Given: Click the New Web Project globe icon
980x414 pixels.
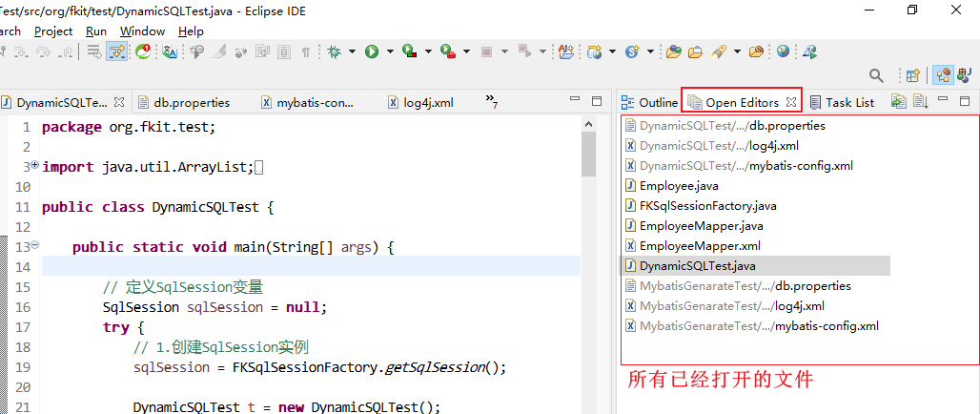Looking at the screenshot, I should click(594, 52).
